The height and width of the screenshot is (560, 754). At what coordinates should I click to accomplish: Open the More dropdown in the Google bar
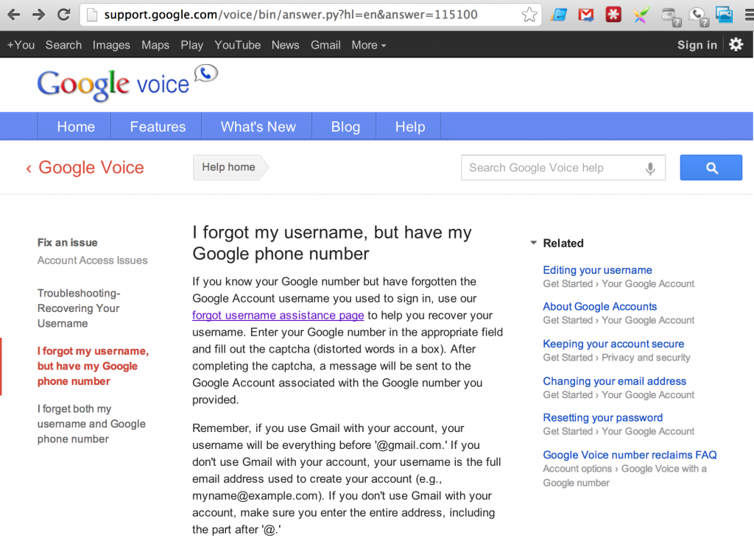pos(369,45)
